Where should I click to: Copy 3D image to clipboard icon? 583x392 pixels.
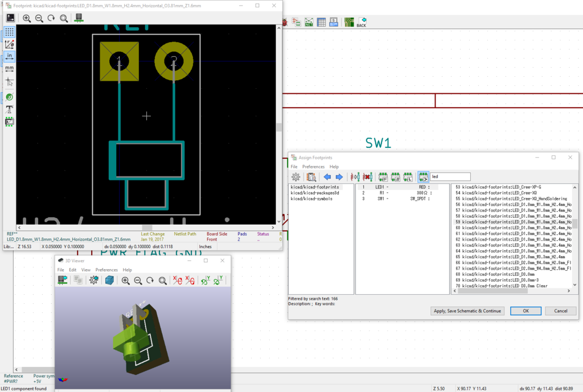coord(77,280)
